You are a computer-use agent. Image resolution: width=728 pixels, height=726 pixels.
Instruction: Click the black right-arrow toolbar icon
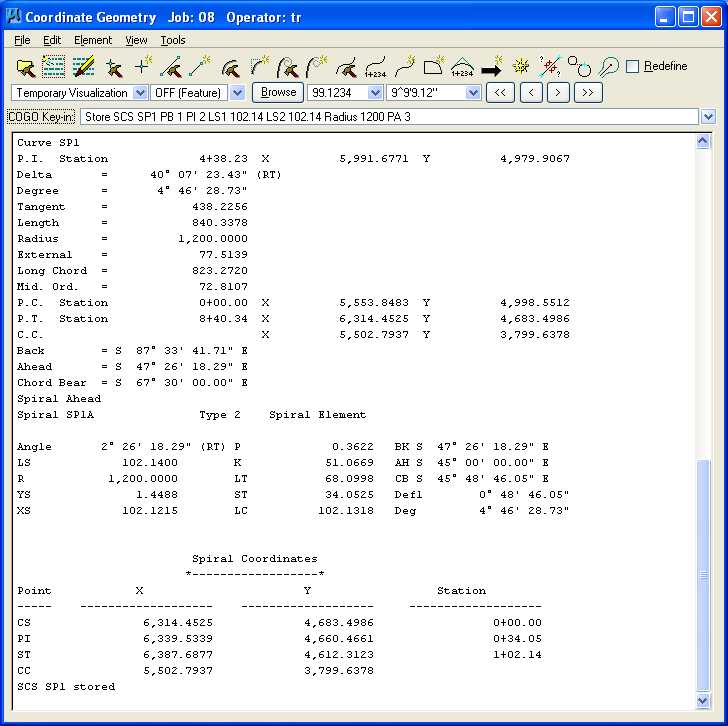click(491, 68)
